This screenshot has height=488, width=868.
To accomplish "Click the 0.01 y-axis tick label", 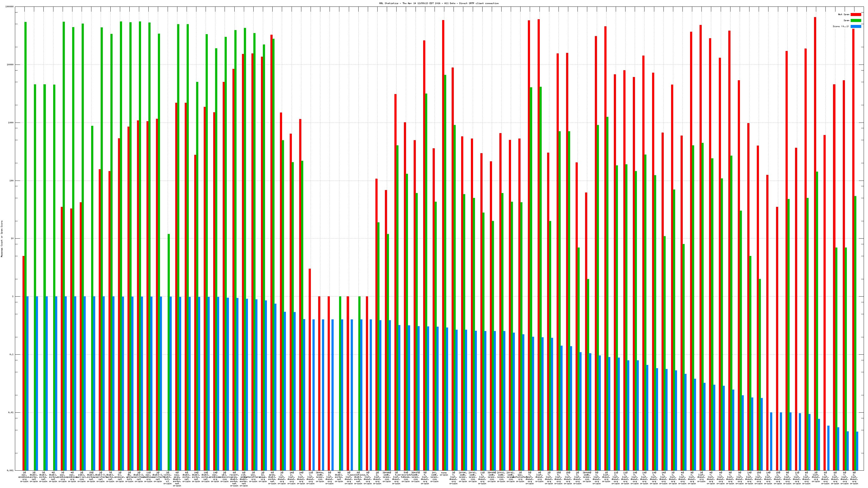I will tap(11, 413).
